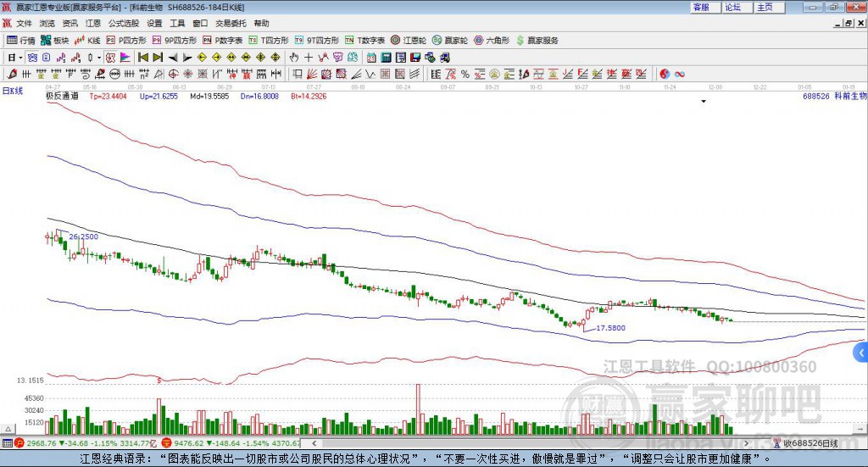
Task: Open the 文件 menu
Action: coord(25,23)
